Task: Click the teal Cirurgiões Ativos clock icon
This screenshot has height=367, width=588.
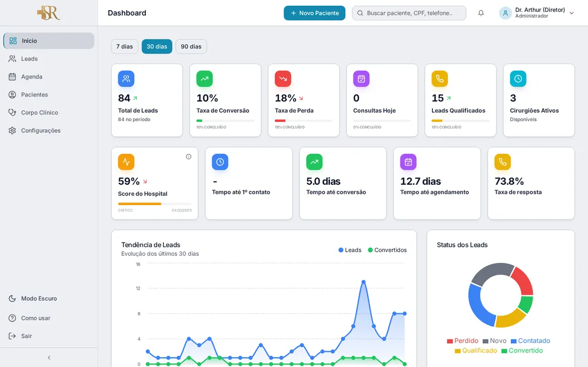Action: pos(518,79)
